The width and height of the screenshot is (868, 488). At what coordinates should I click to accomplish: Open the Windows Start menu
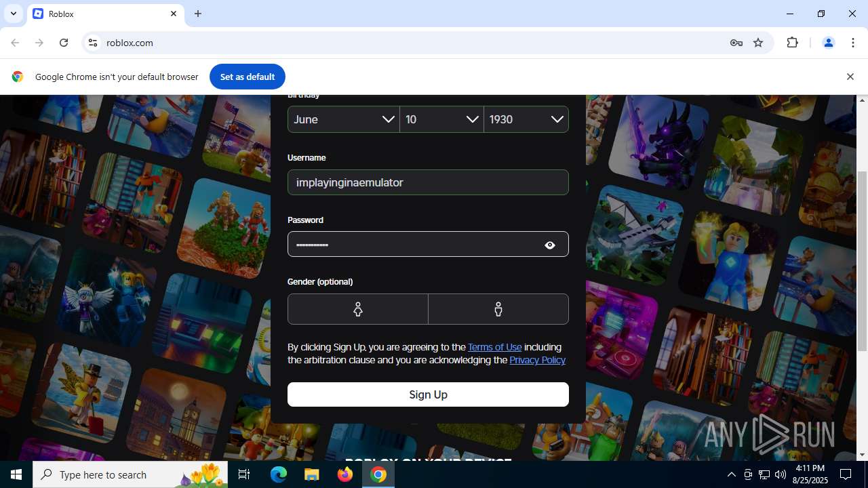coord(16,474)
